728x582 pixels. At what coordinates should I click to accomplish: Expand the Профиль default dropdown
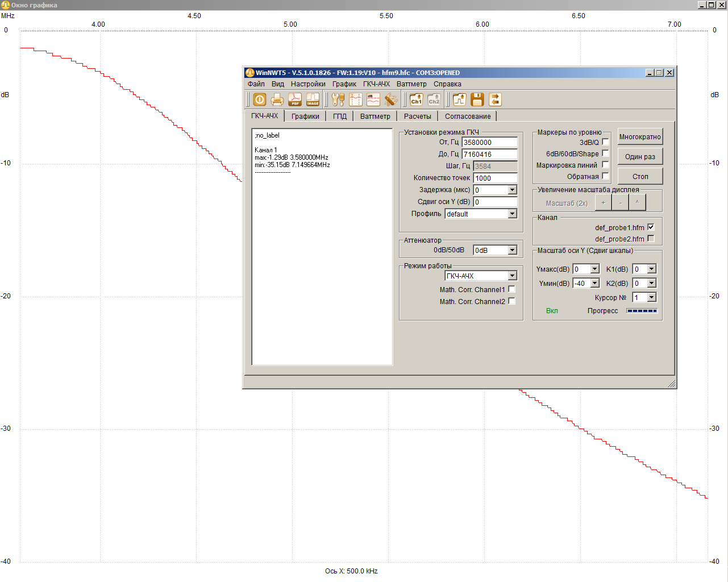pyautogui.click(x=512, y=214)
